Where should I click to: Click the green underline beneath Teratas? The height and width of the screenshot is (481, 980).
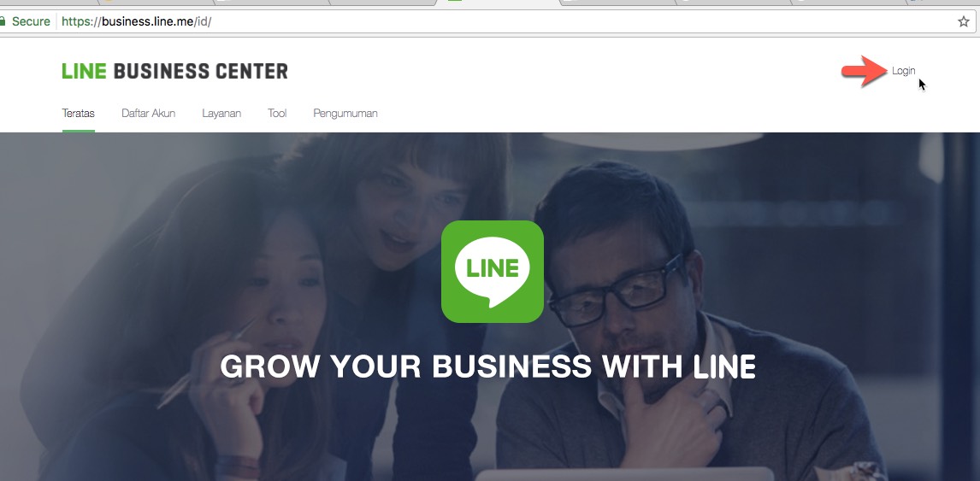(78, 131)
